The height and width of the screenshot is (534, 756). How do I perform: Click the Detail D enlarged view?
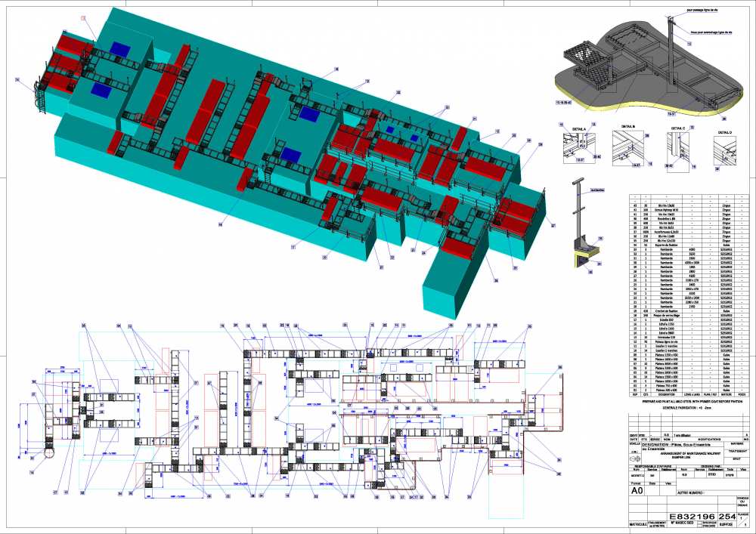725,152
